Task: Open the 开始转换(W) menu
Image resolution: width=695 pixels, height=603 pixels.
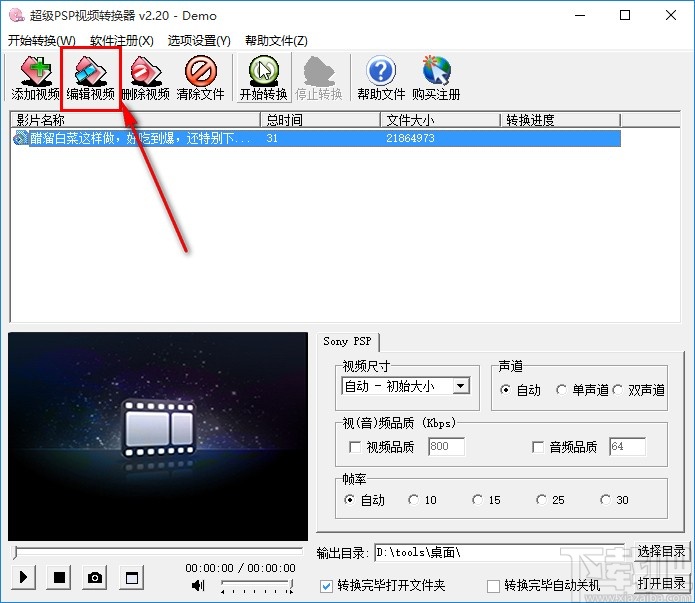Action: pyautogui.click(x=42, y=41)
